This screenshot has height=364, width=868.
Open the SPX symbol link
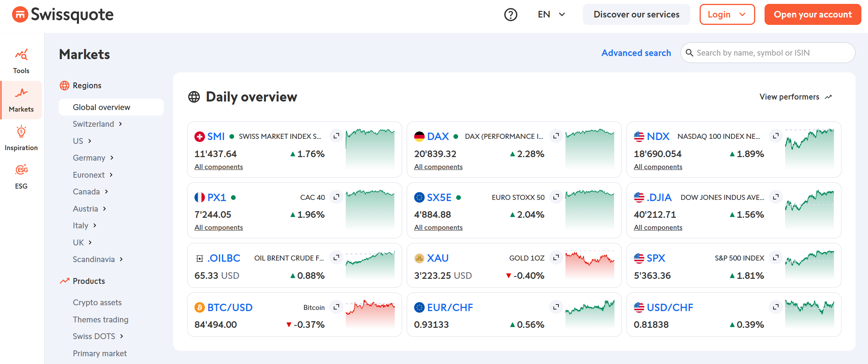tap(656, 258)
